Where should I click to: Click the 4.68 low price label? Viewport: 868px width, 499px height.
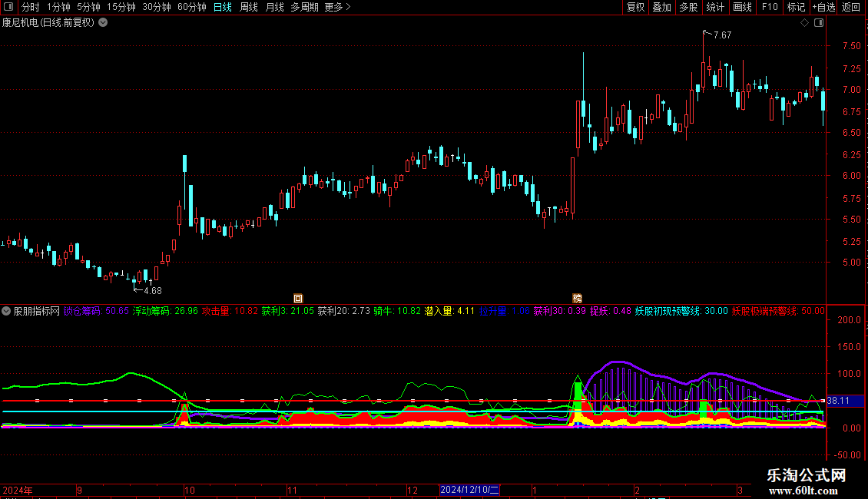point(153,291)
